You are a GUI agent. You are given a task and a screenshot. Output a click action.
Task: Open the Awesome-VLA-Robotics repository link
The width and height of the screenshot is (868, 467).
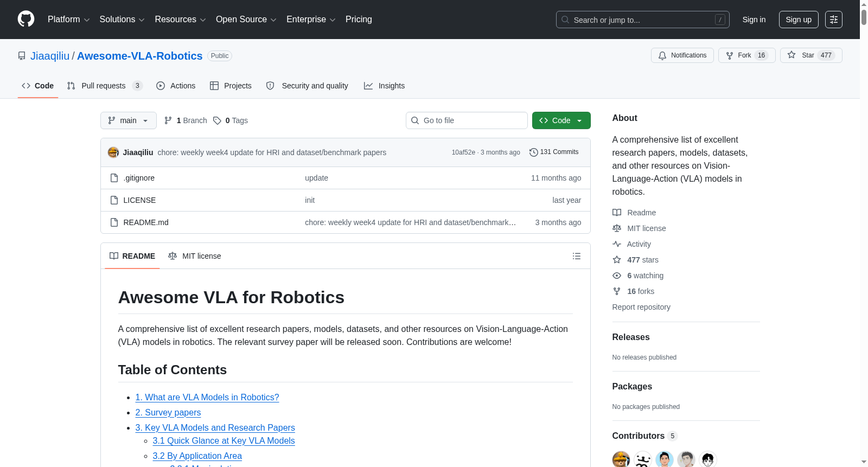140,56
